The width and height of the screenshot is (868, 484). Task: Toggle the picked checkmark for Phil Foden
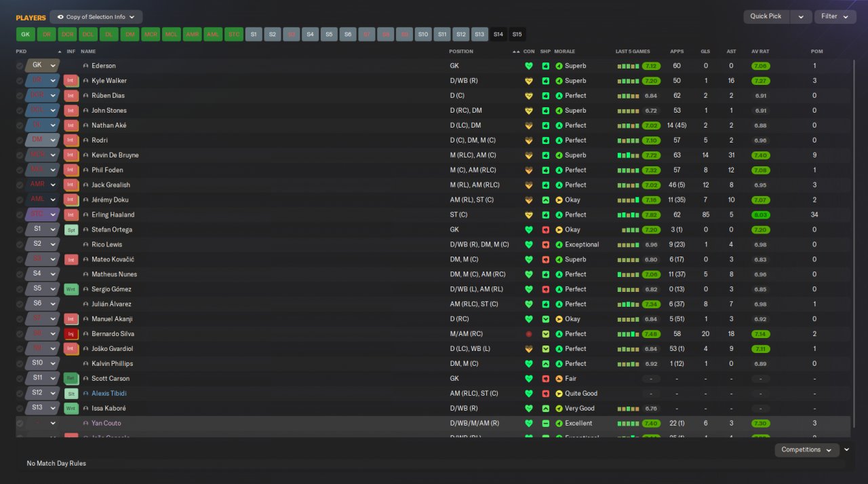pyautogui.click(x=20, y=170)
